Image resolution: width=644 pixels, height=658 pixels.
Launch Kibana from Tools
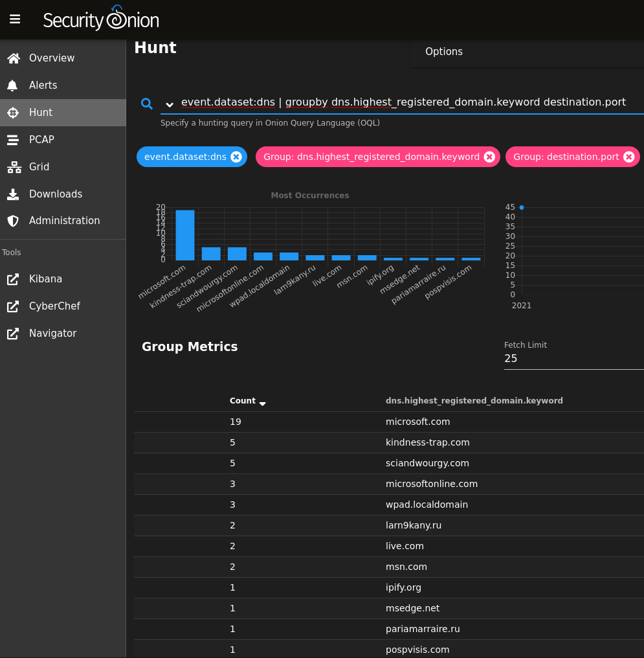point(63,279)
